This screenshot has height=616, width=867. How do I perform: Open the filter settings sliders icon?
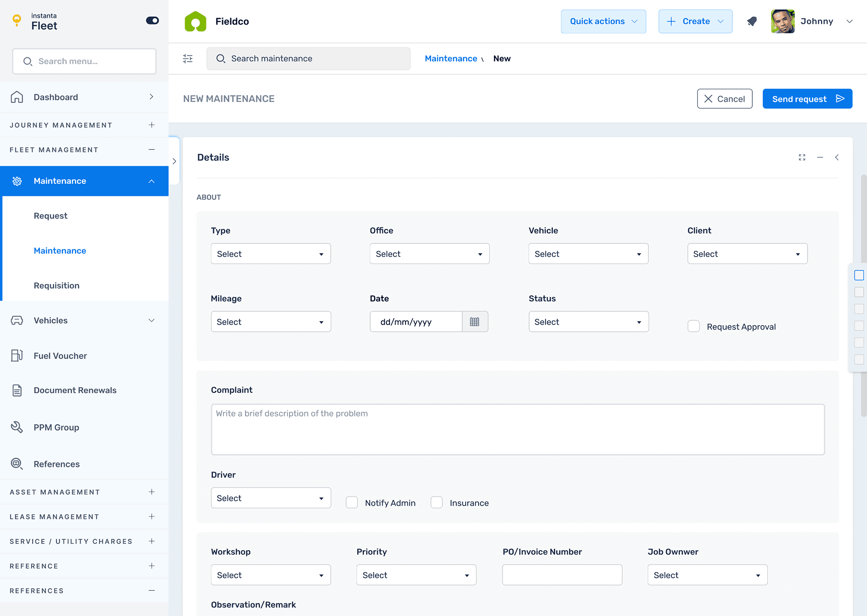click(x=188, y=59)
